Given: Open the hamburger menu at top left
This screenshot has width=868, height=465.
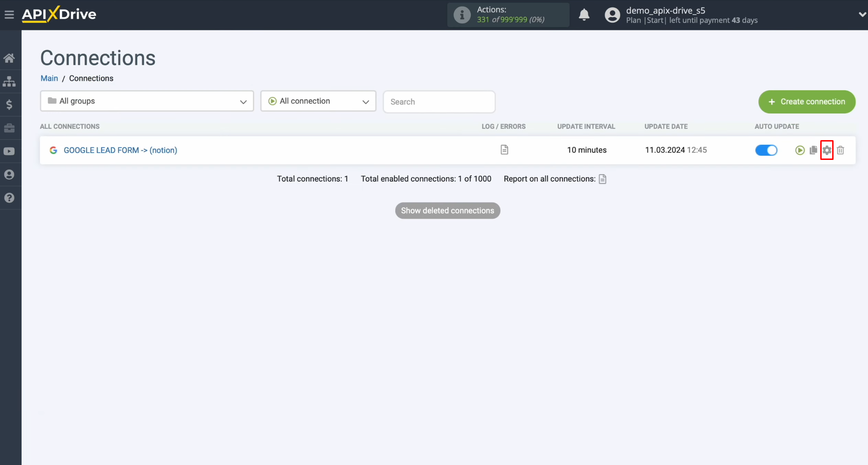Looking at the screenshot, I should (9, 14).
